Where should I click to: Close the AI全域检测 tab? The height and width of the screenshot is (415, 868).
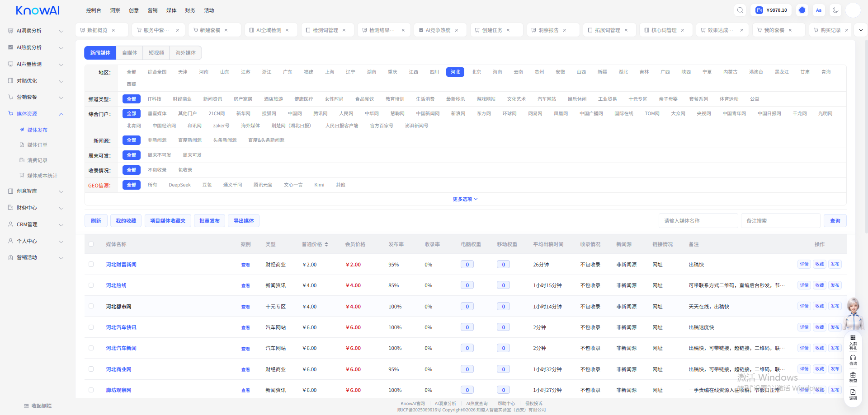click(287, 30)
